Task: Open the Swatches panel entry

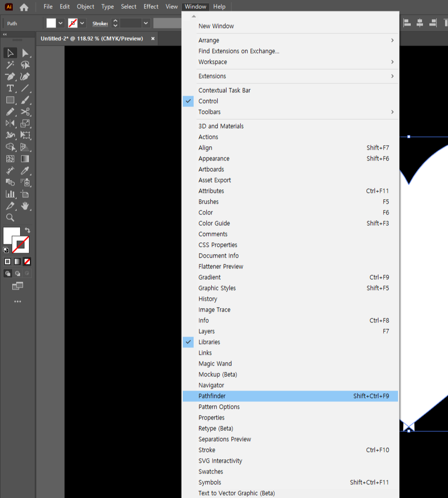Action: (290, 472)
